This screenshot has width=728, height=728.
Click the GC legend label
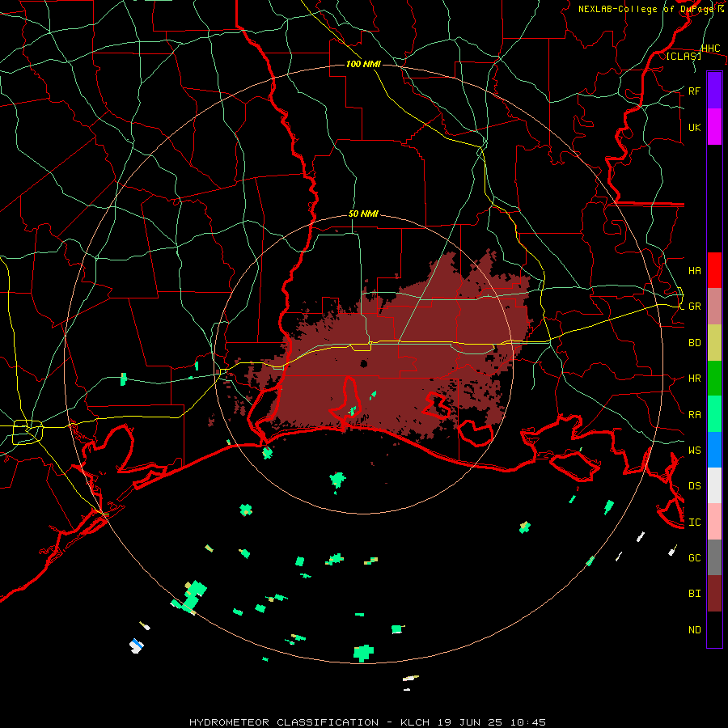695,557
